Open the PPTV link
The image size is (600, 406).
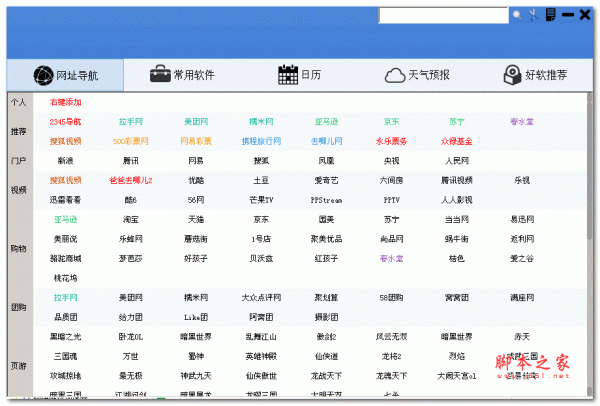[391, 200]
